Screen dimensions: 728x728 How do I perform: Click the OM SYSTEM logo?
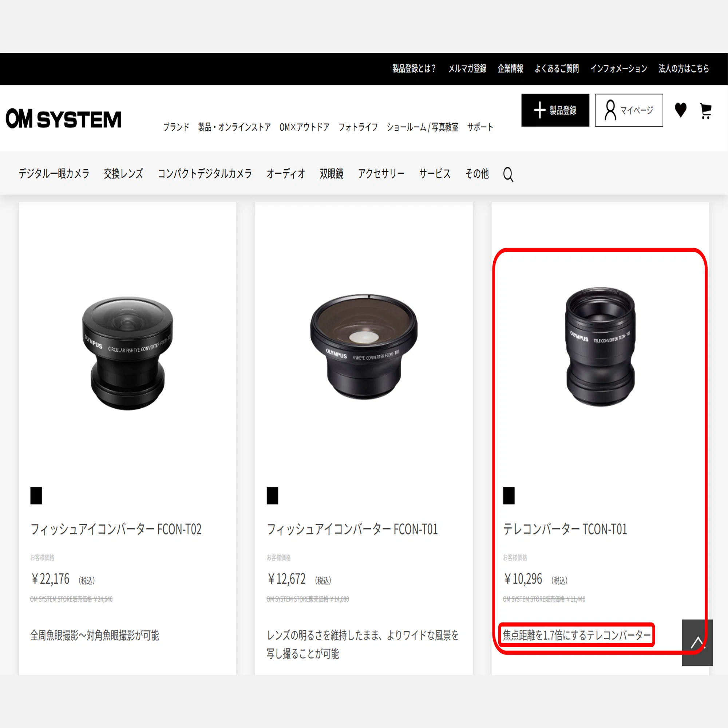tap(63, 119)
